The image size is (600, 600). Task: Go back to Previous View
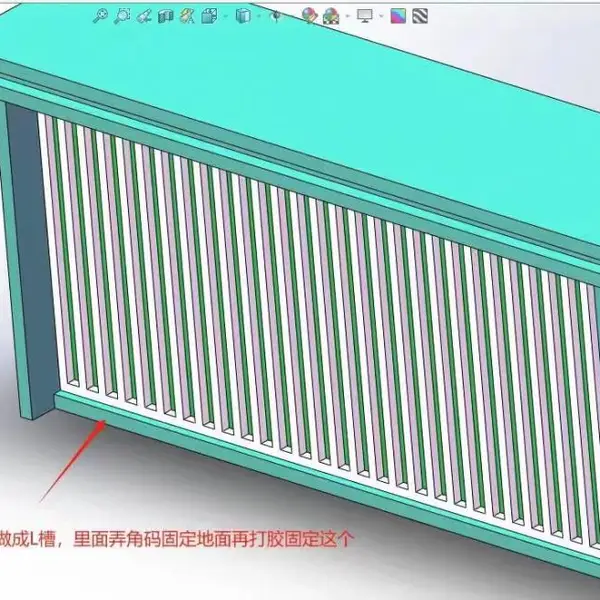point(144,16)
